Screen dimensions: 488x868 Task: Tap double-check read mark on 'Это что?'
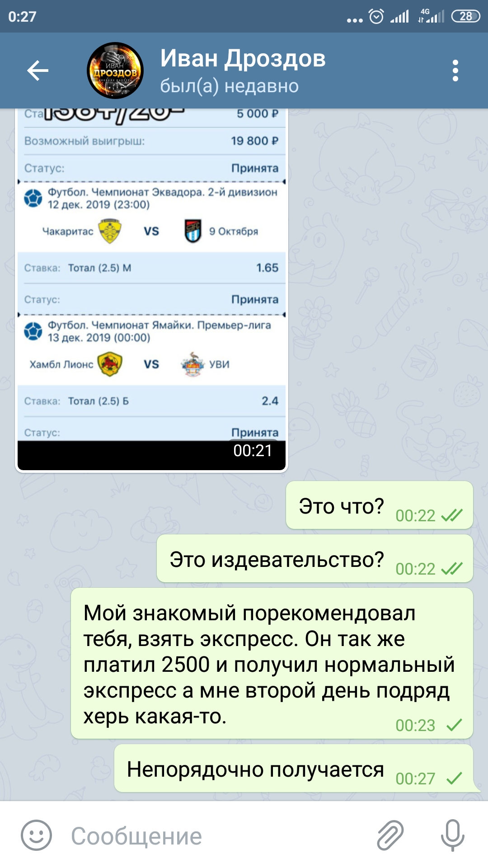452,515
